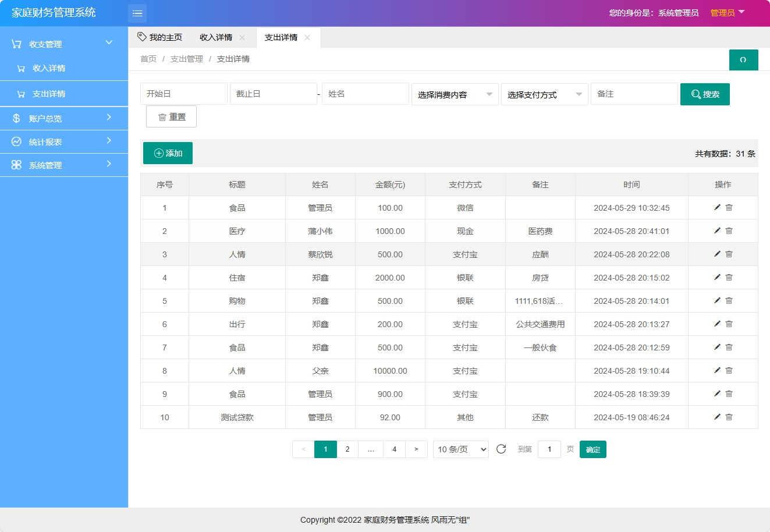Screen dimensions: 770x532
Task: Change page size with the 10条/页 selector
Action: pos(460,449)
